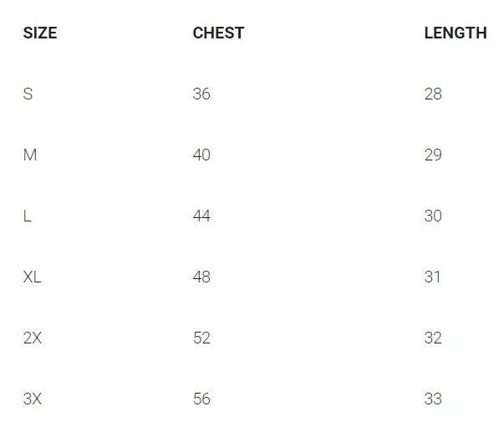Click chest value 52
The image size is (504, 432).
click(201, 338)
